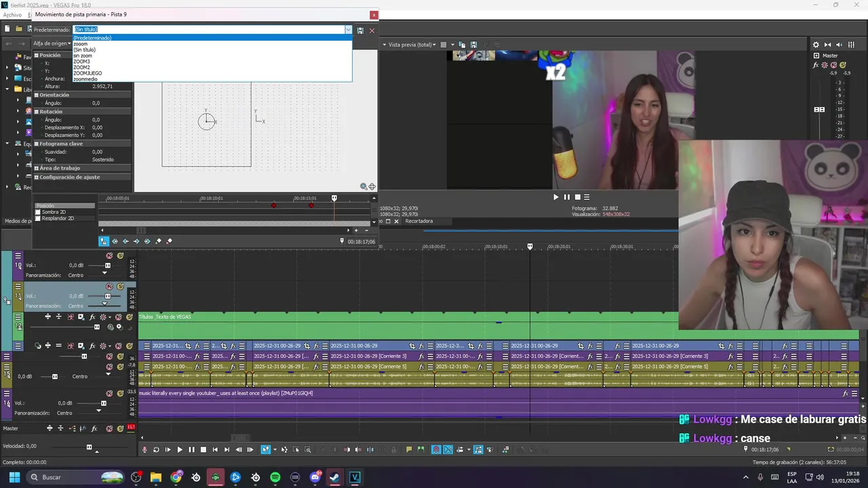The image size is (868, 488).
Task: Adjust track 16 volume slider
Action: (x=104, y=403)
